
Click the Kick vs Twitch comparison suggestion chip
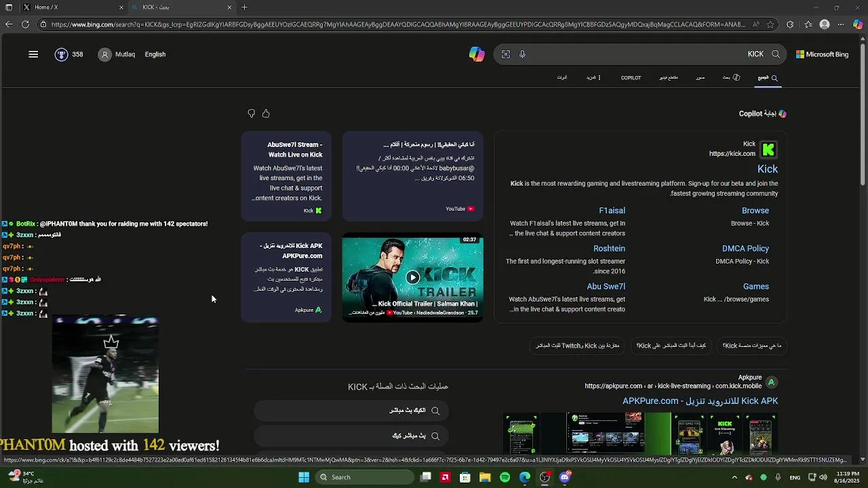click(x=578, y=346)
